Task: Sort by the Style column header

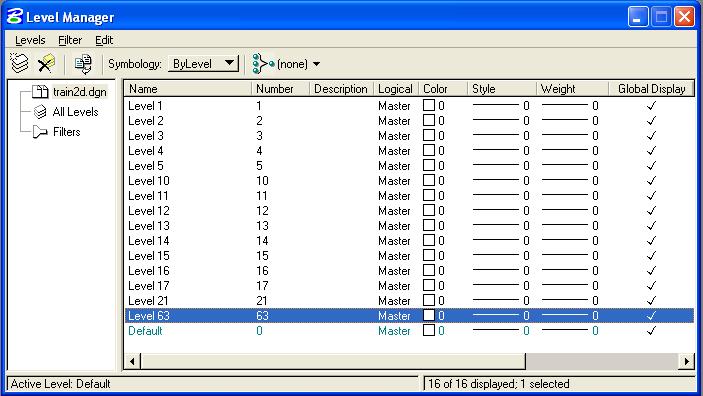Action: [x=502, y=89]
